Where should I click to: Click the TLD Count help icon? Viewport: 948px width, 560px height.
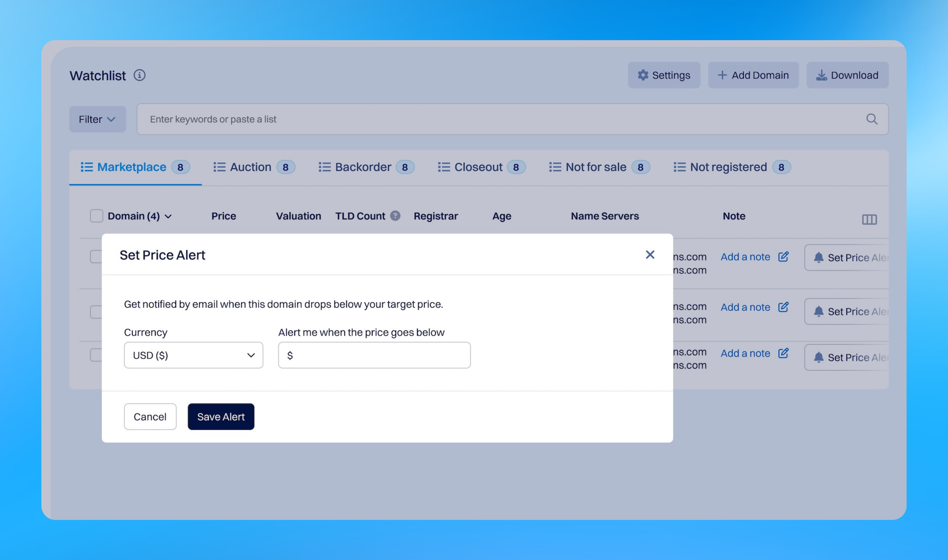tap(395, 216)
